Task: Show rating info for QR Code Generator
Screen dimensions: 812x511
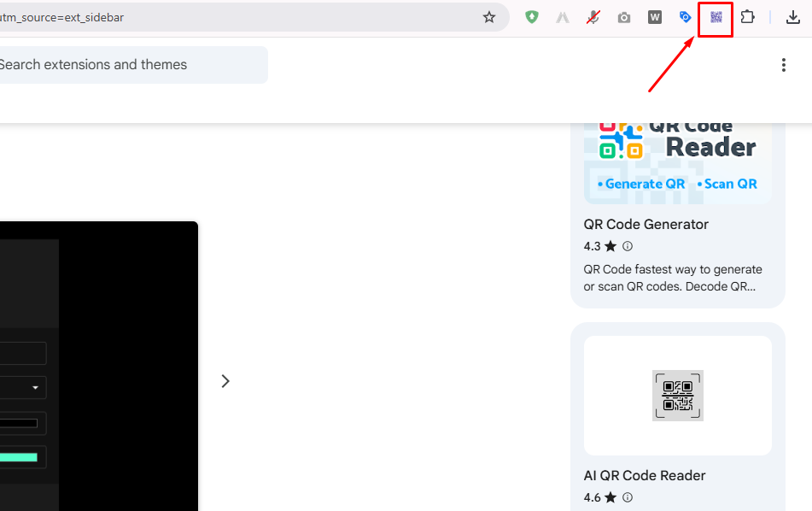Action: coord(627,246)
